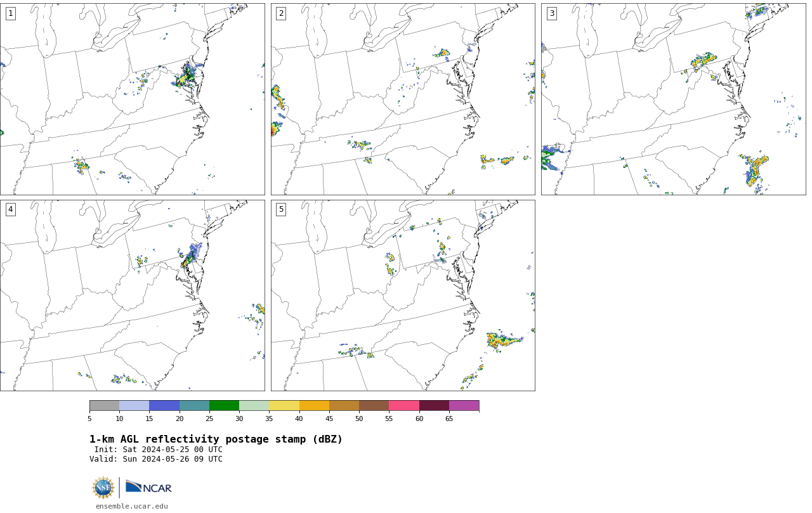The height and width of the screenshot is (513, 812).
Task: Click the ensemble.ucar.edu link text
Action: pyautogui.click(x=131, y=506)
